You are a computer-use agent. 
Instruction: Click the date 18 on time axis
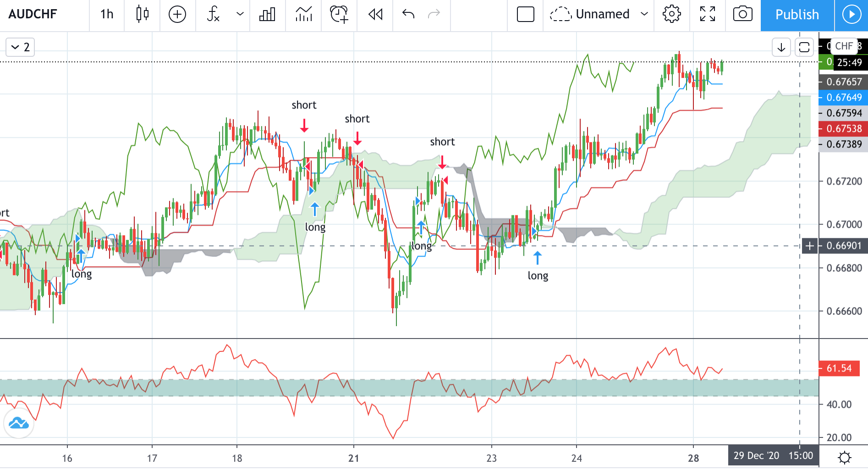click(x=237, y=458)
